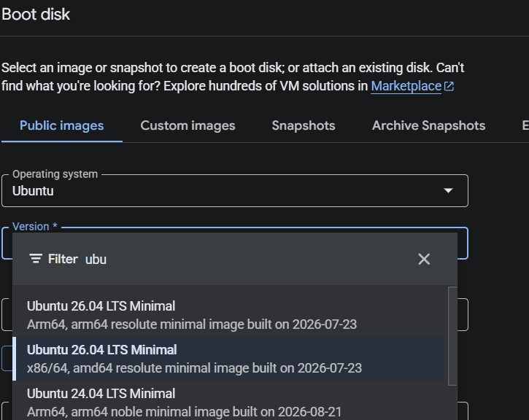Select Ubuntu 24.04 LTS Minimal Arm64 noble option

pyautogui.click(x=228, y=402)
